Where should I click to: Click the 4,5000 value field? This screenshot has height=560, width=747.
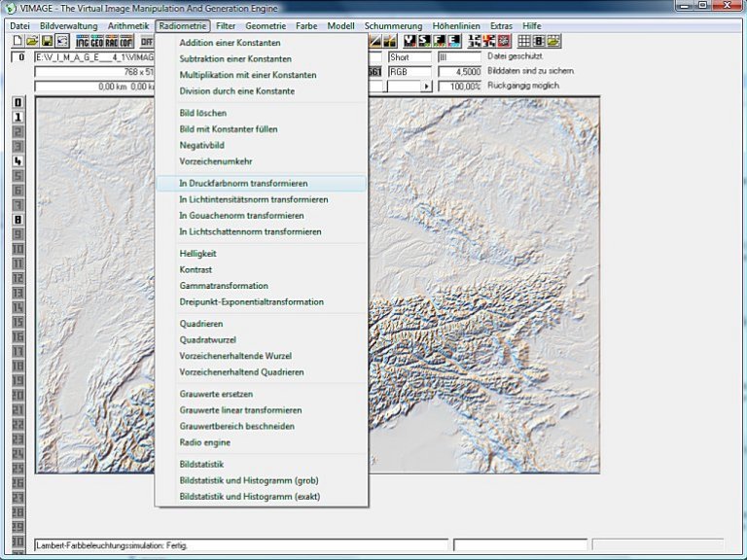(x=460, y=71)
